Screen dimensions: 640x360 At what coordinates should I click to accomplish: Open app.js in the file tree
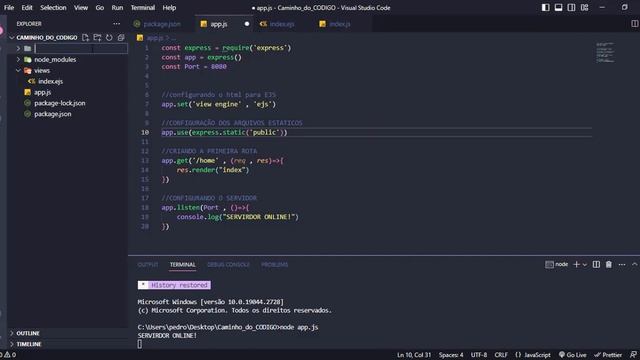(42, 92)
